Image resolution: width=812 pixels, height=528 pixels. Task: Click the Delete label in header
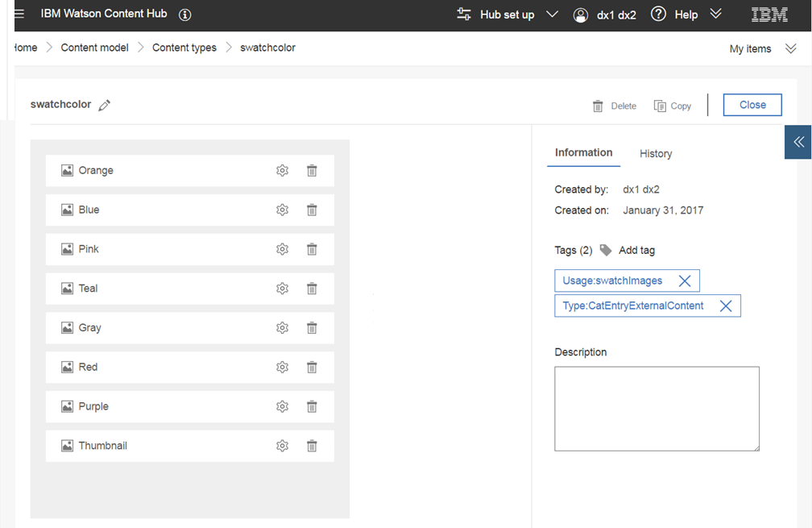[623, 106]
